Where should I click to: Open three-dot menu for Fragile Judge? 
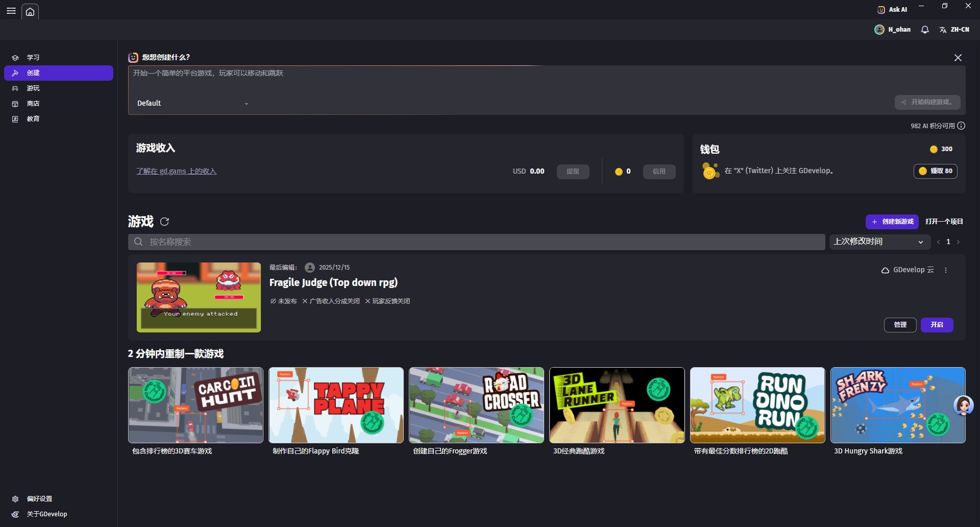tap(946, 270)
